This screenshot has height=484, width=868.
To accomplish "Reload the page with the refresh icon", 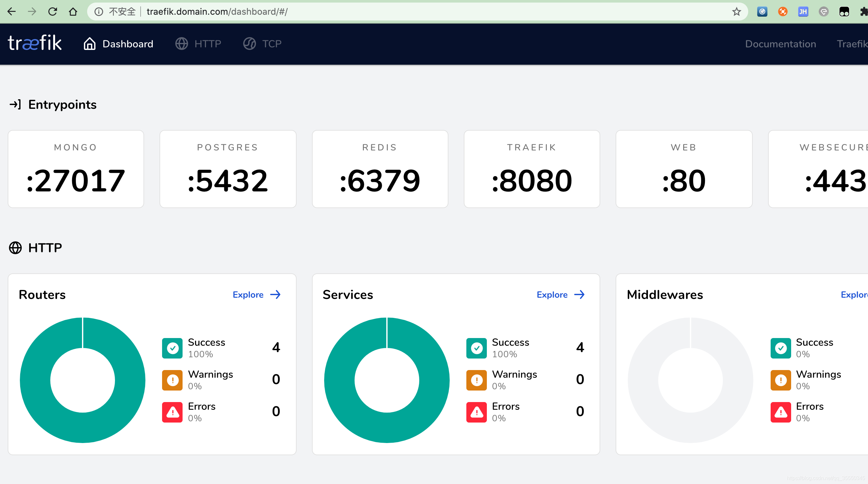I will pos(53,12).
